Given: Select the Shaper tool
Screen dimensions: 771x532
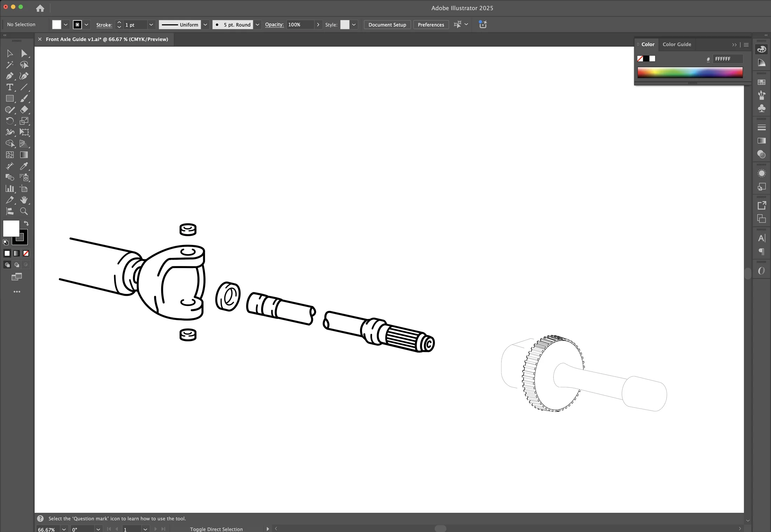Looking at the screenshot, I should (x=10, y=110).
